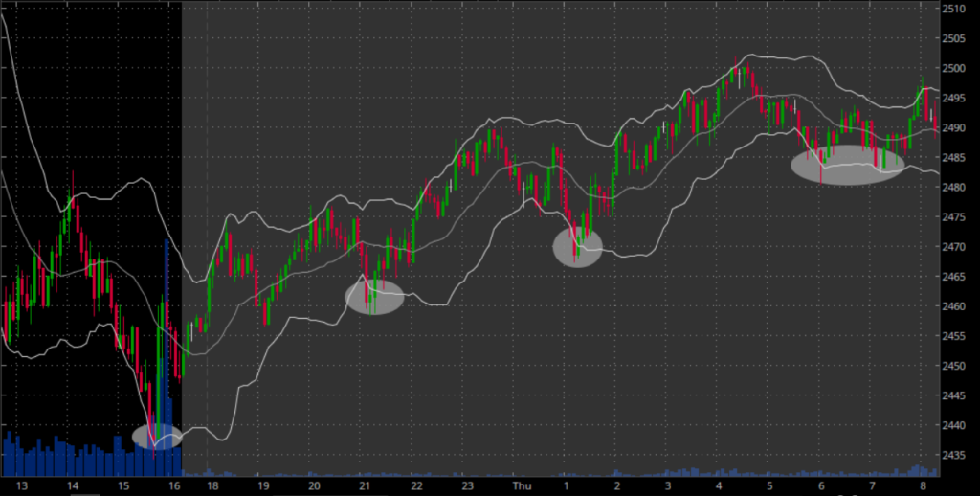Click the 18 time axis label
This screenshot has width=980, height=496.
point(212,486)
